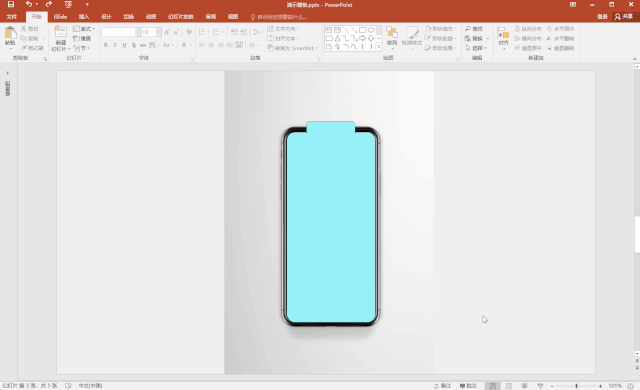The image size is (640, 390).
Task: Switch to the 插入 (Insert) tab
Action: (x=84, y=17)
